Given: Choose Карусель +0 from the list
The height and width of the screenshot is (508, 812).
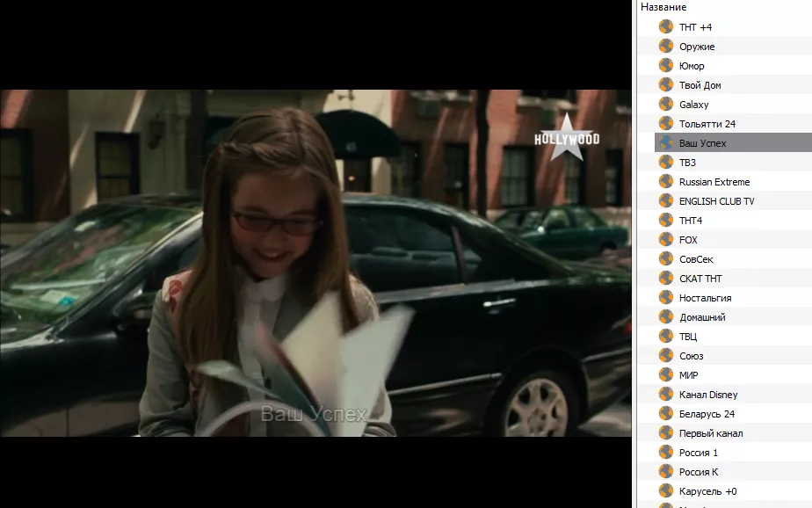Looking at the screenshot, I should (x=708, y=491).
